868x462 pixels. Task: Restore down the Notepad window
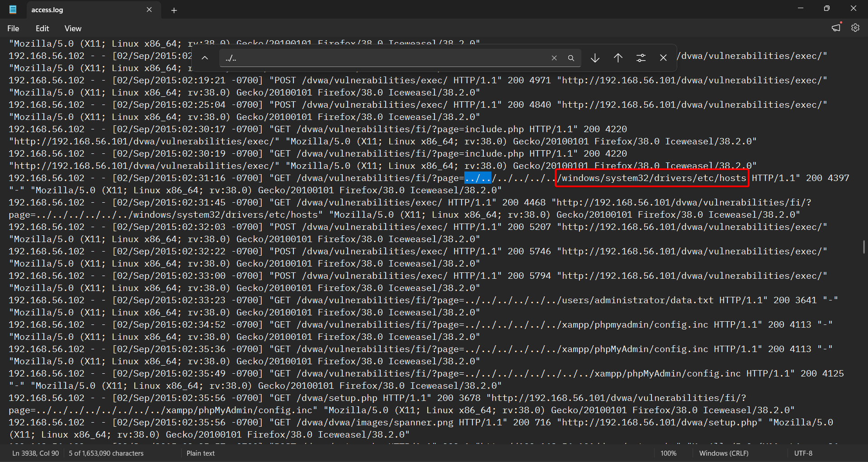point(827,8)
